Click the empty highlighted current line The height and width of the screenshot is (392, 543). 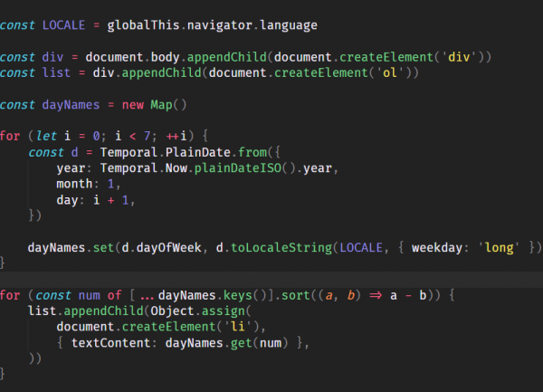tap(271, 280)
